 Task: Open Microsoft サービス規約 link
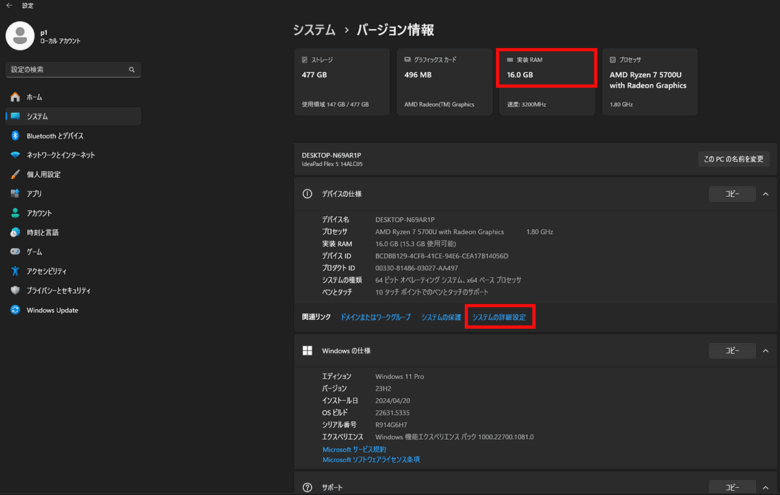click(354, 449)
